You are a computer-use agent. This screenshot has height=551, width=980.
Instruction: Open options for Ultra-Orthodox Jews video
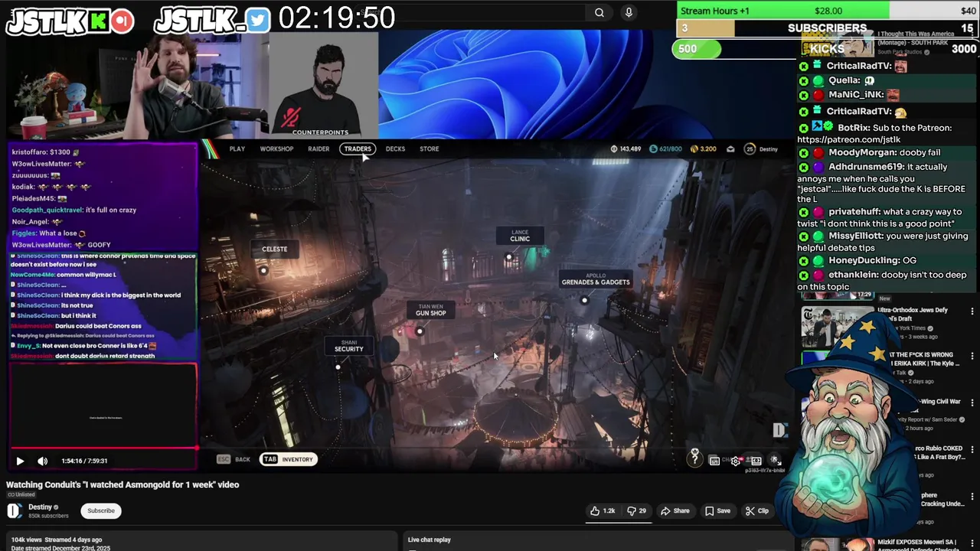(972, 311)
